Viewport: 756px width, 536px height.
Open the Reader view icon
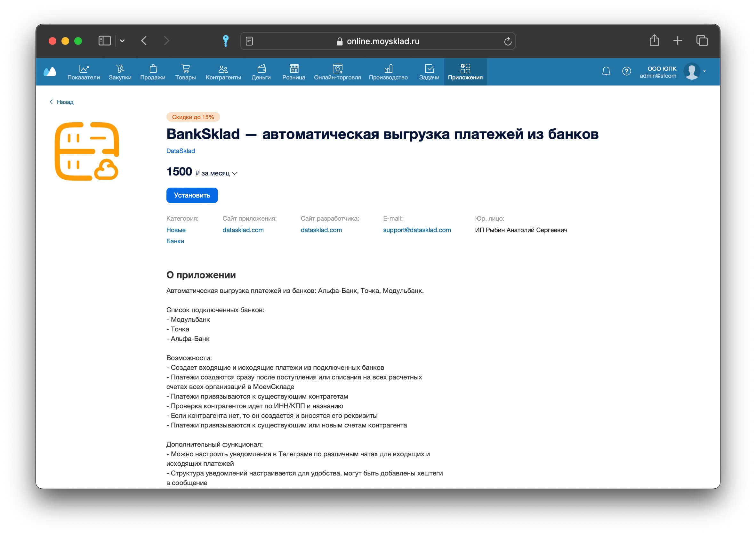tap(249, 41)
